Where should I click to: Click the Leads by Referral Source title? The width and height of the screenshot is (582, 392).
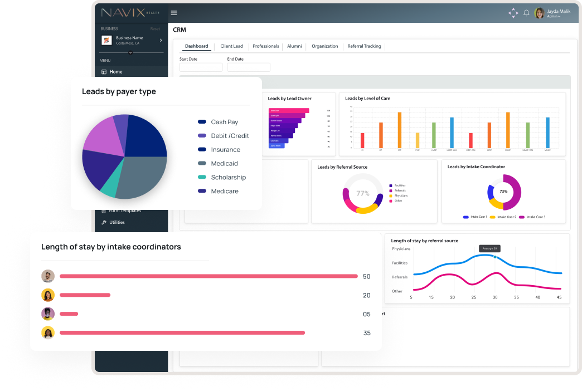click(x=342, y=167)
